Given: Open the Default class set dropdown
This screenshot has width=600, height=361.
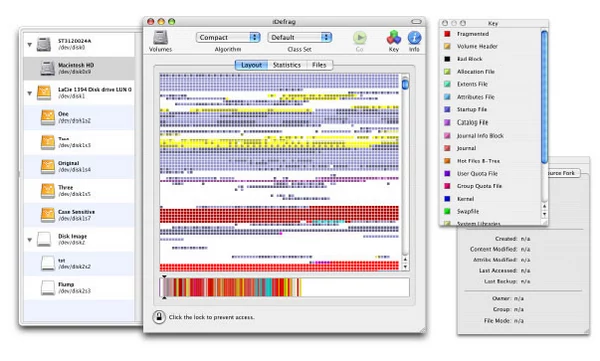Looking at the screenshot, I should click(x=299, y=37).
